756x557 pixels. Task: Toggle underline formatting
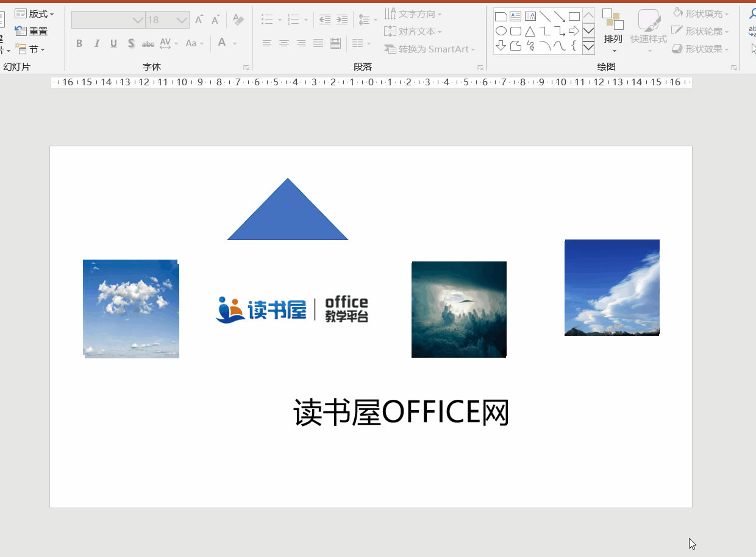(x=113, y=43)
